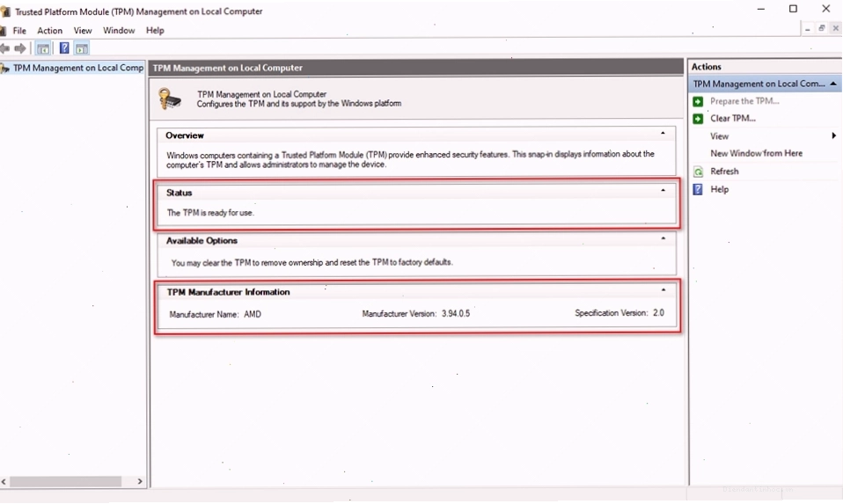The height and width of the screenshot is (504, 843).
Task: Go back using the toolbar back arrow
Action: click(x=4, y=48)
